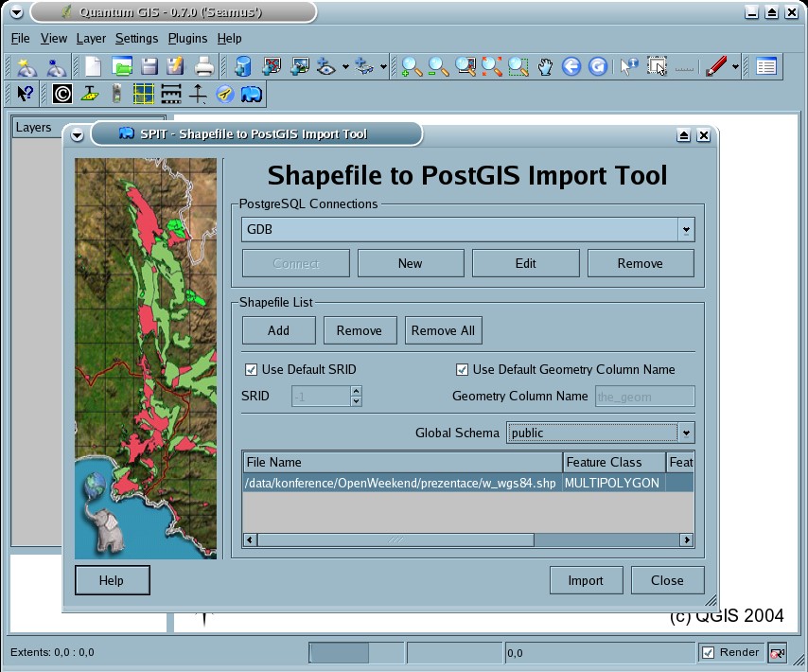Open the File menu

21,39
